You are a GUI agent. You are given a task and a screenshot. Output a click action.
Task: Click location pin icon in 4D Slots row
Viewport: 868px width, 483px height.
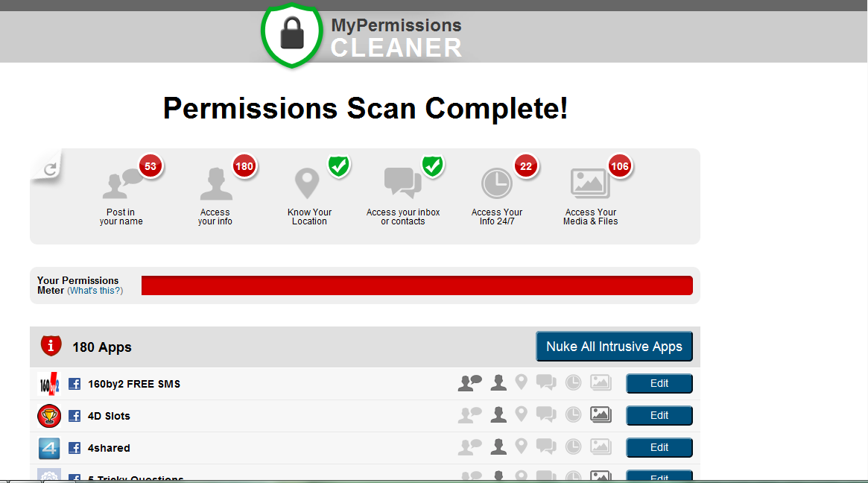(x=521, y=414)
